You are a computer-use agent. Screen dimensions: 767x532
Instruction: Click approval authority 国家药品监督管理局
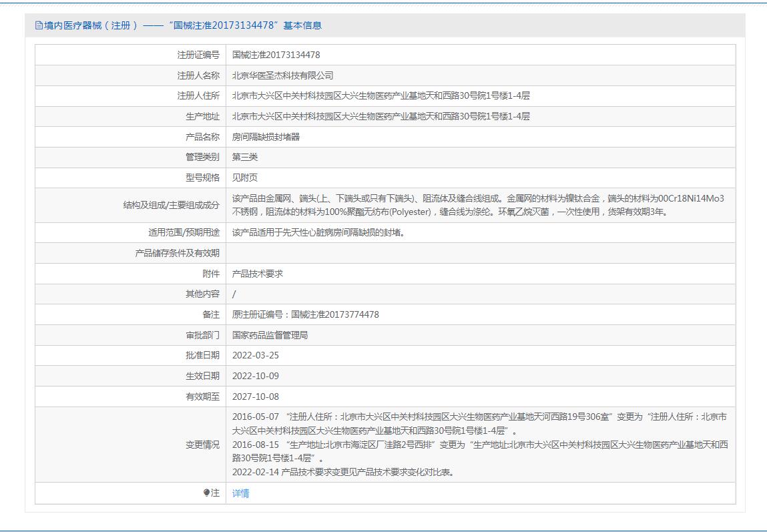[x=270, y=335]
